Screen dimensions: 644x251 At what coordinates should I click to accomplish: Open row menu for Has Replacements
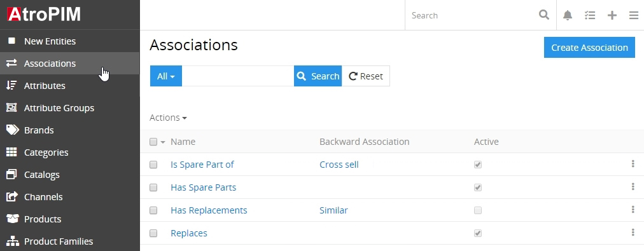pyautogui.click(x=633, y=210)
